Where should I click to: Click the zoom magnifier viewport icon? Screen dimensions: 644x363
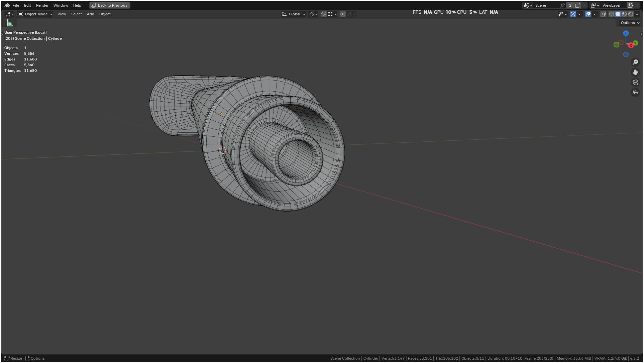point(635,62)
